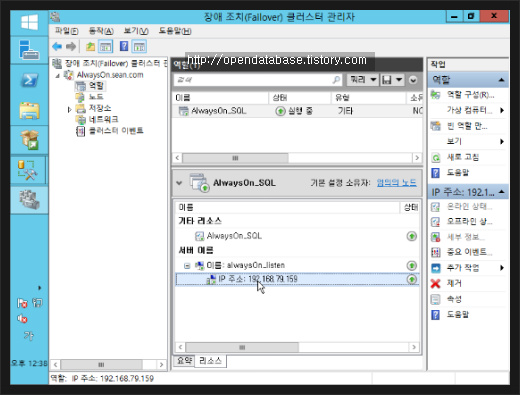This screenshot has height=395, width=520.
Task: Open the 보기(V) menu
Action: [x=136, y=31]
